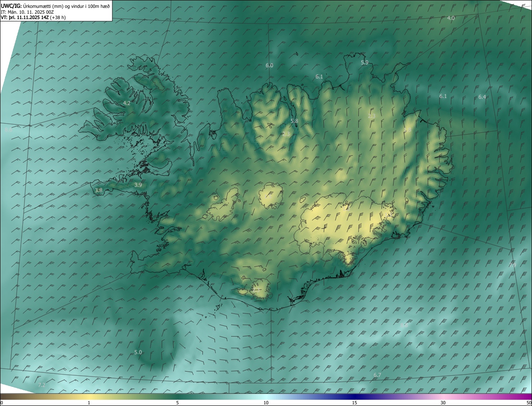Screen dimensions: 532x406
Task: Select the 6.0 value label
Action: (x=269, y=65)
